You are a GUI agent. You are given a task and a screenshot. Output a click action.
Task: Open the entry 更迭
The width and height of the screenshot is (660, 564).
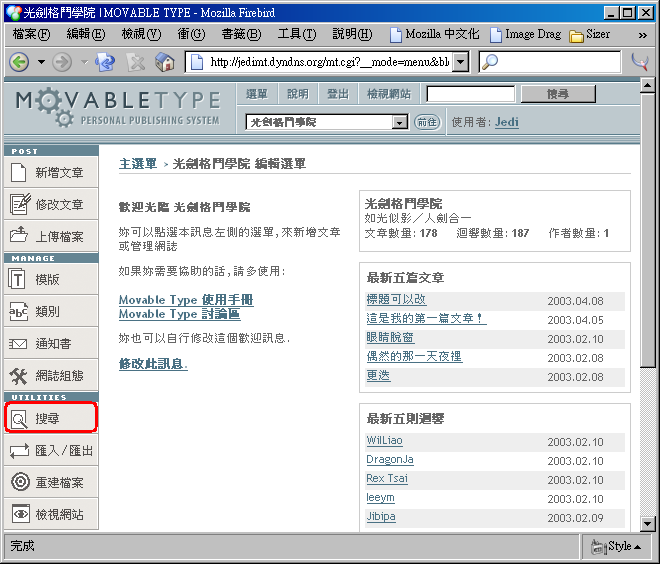pos(378,375)
